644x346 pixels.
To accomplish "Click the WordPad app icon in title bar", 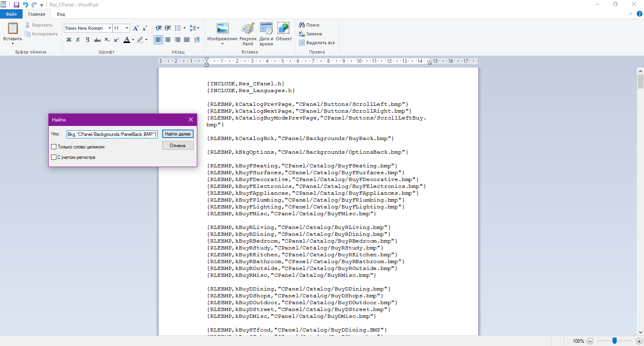I will (3, 5).
